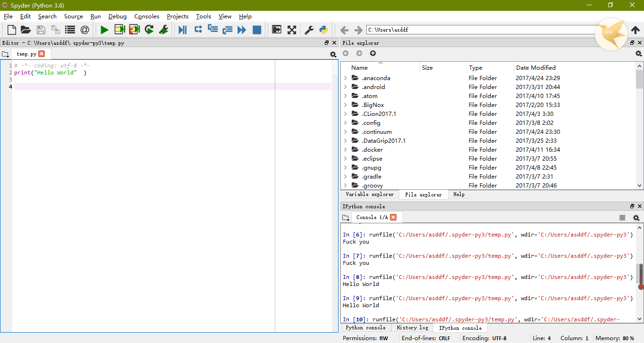644x343 pixels.
Task: Expand the .android folder
Action: tap(345, 87)
